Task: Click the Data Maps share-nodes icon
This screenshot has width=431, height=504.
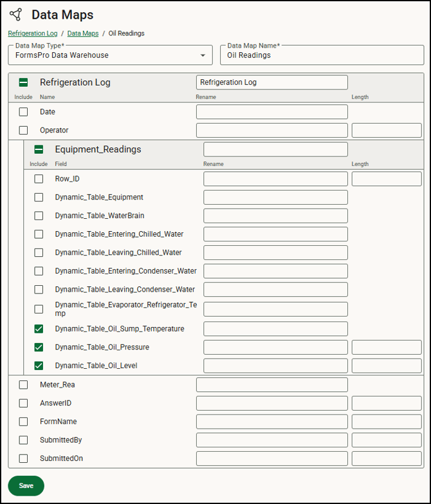Action: coord(16,14)
